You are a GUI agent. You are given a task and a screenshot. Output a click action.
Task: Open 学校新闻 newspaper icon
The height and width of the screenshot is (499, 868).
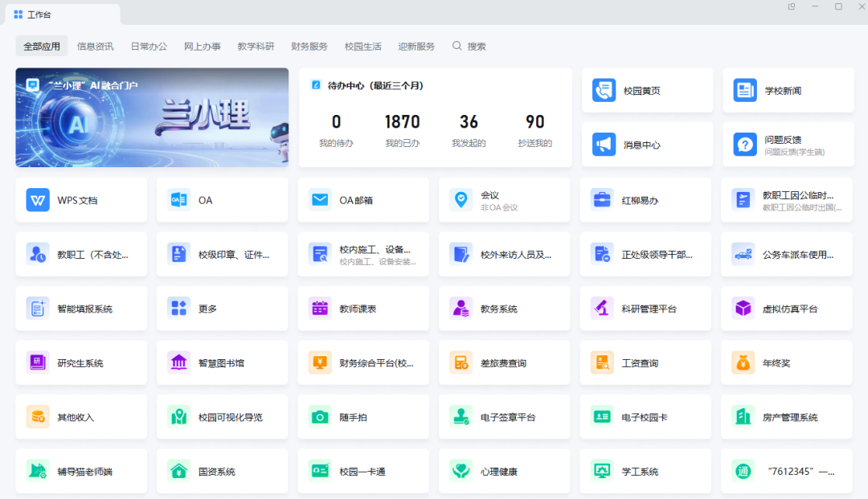click(x=745, y=90)
